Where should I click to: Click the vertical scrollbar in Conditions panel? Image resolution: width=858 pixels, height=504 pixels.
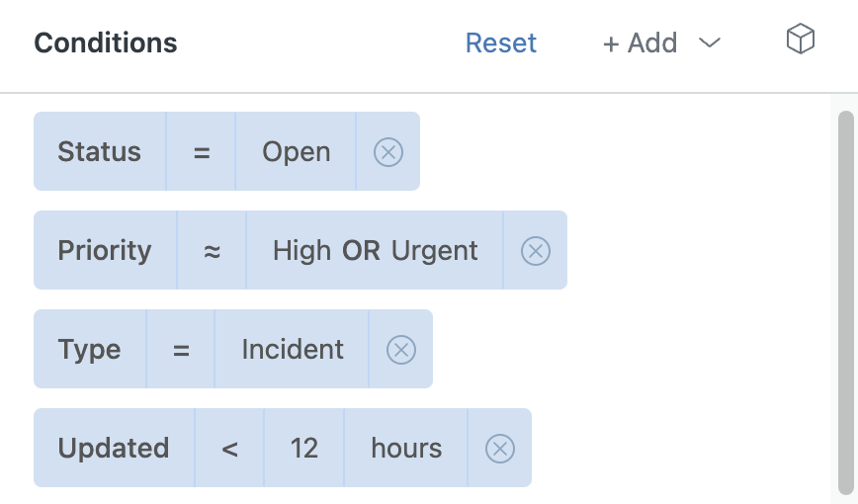(x=846, y=302)
